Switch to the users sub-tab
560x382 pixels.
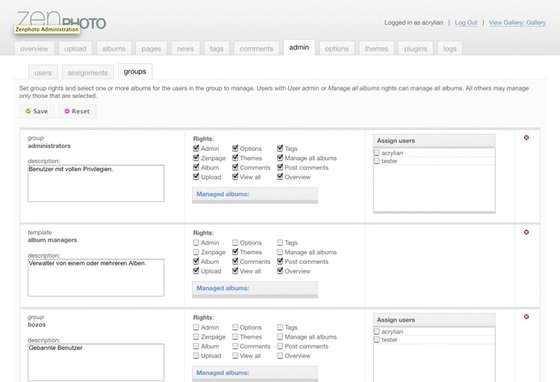pyautogui.click(x=43, y=73)
